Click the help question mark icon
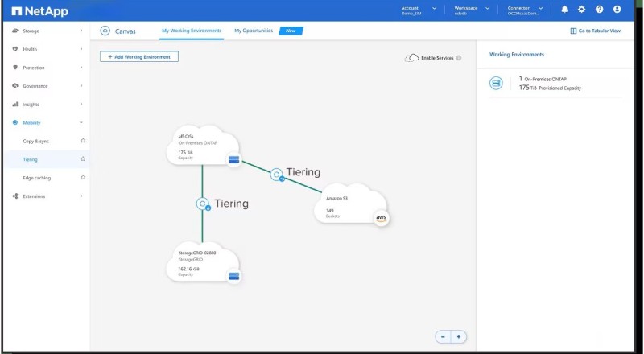 pos(599,10)
